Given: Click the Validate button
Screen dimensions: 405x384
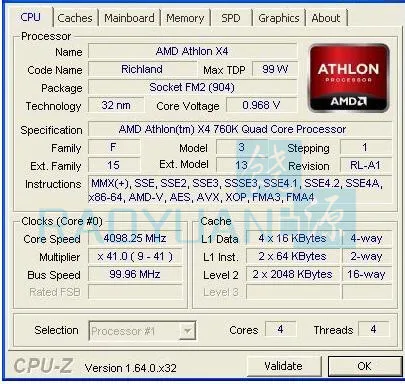Looking at the screenshot, I should tap(284, 366).
